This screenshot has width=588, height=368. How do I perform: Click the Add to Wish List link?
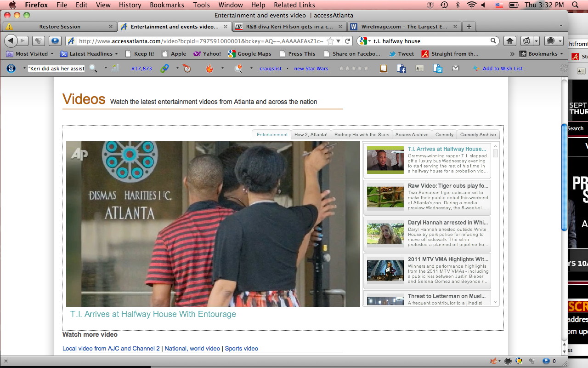pyautogui.click(x=502, y=69)
